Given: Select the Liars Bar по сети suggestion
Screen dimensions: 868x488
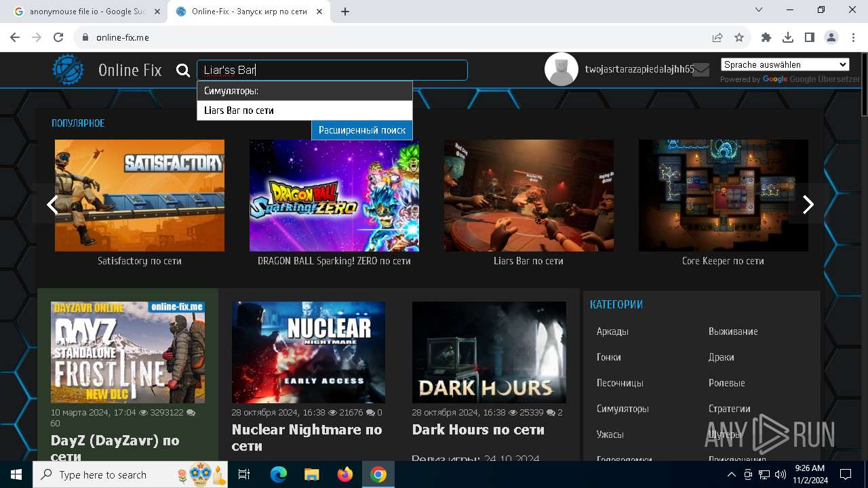Looking at the screenshot, I should coord(304,110).
